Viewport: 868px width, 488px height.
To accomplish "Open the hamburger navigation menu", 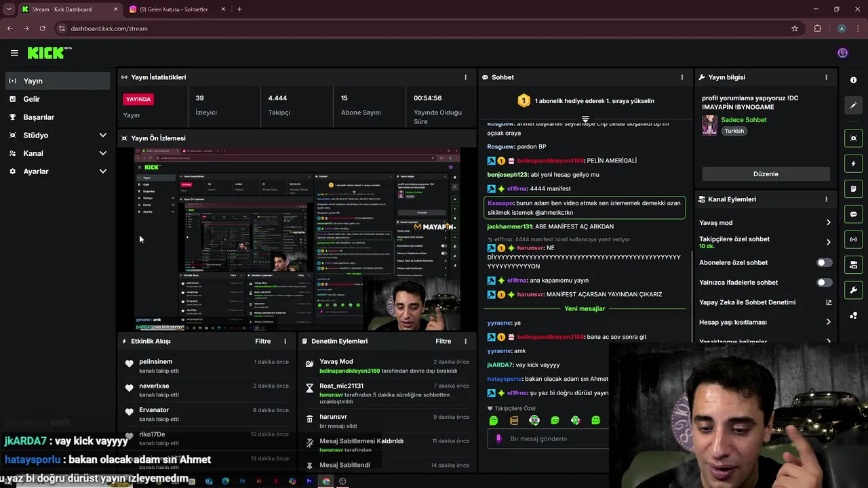I will [x=14, y=53].
